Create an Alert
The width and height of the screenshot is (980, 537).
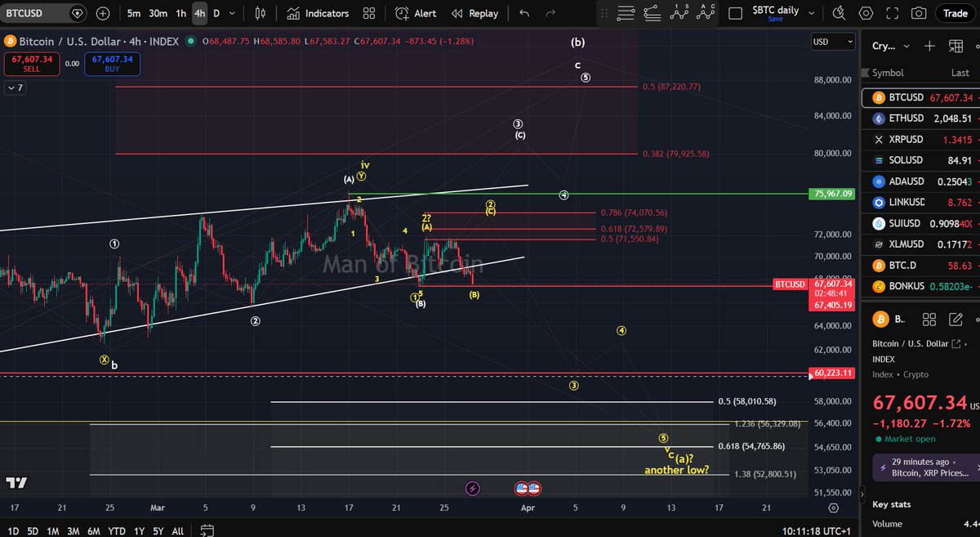pyautogui.click(x=416, y=14)
